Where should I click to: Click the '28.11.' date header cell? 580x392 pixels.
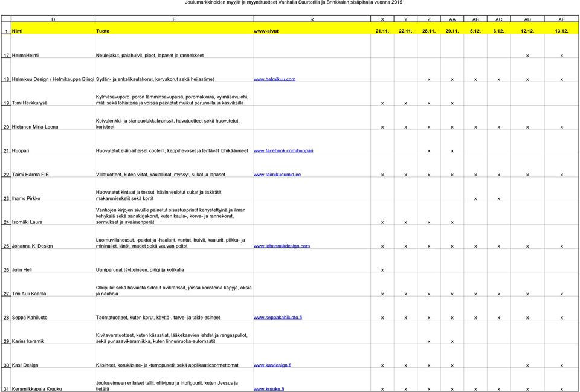(x=429, y=28)
